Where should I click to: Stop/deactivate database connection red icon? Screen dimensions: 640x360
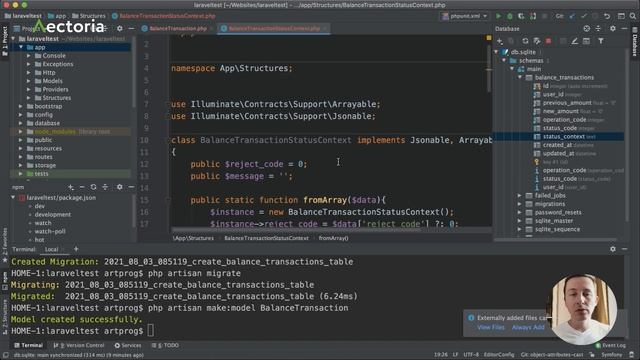pos(549,41)
